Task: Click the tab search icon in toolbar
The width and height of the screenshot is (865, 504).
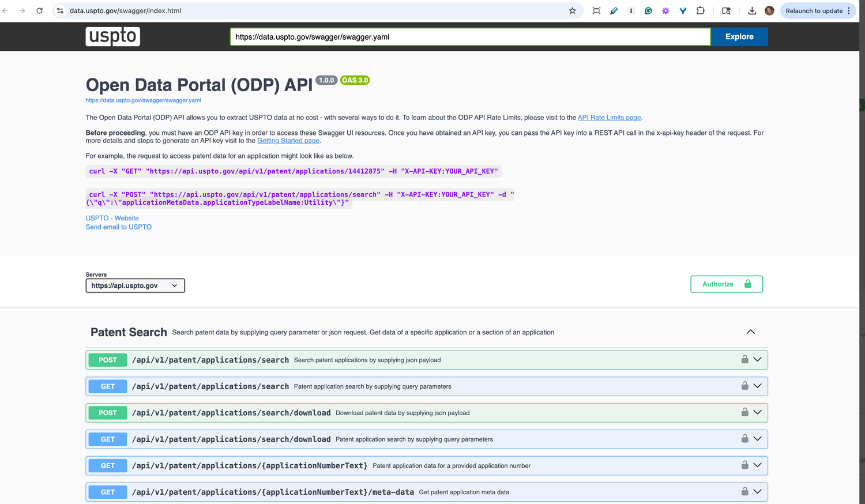Action: (726, 10)
